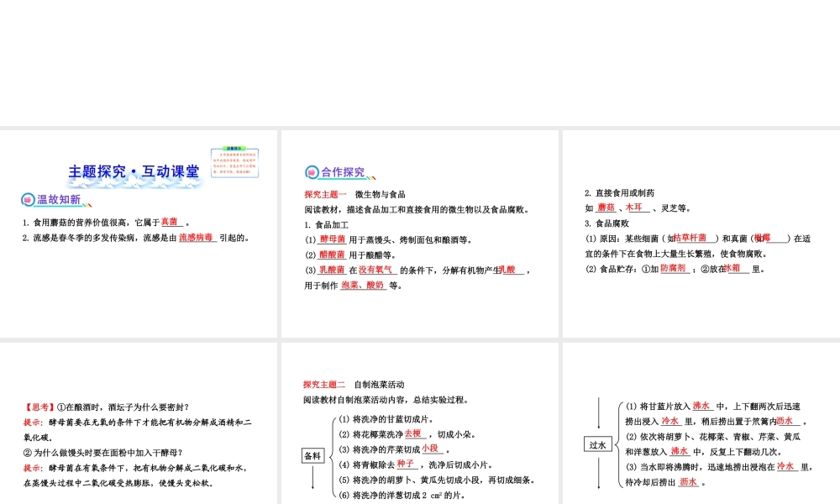Select the line 2. 直接食用或制药
The image size is (840, 504).
(x=619, y=193)
